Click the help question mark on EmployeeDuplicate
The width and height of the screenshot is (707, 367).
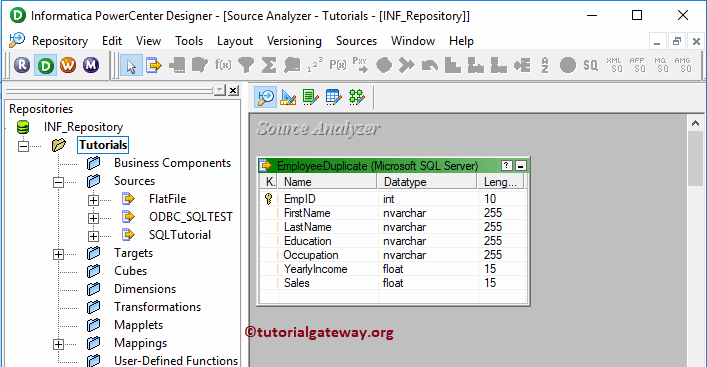click(x=506, y=165)
